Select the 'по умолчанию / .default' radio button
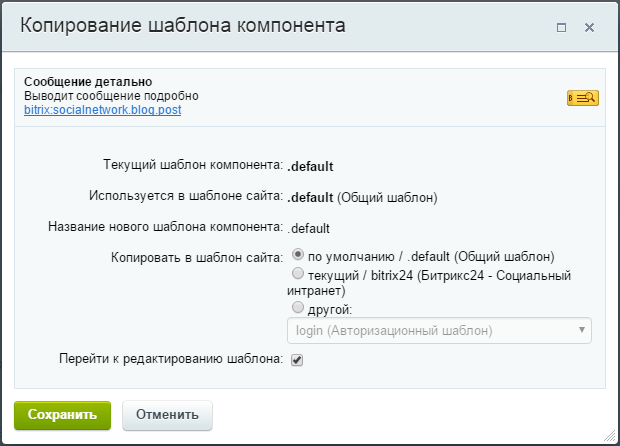The image size is (620, 446). (x=297, y=254)
